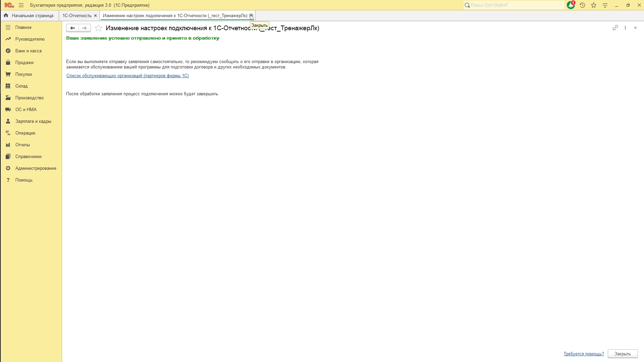Click the Справочники books icon
Screen dimensions: 644x362
pyautogui.click(x=8, y=157)
